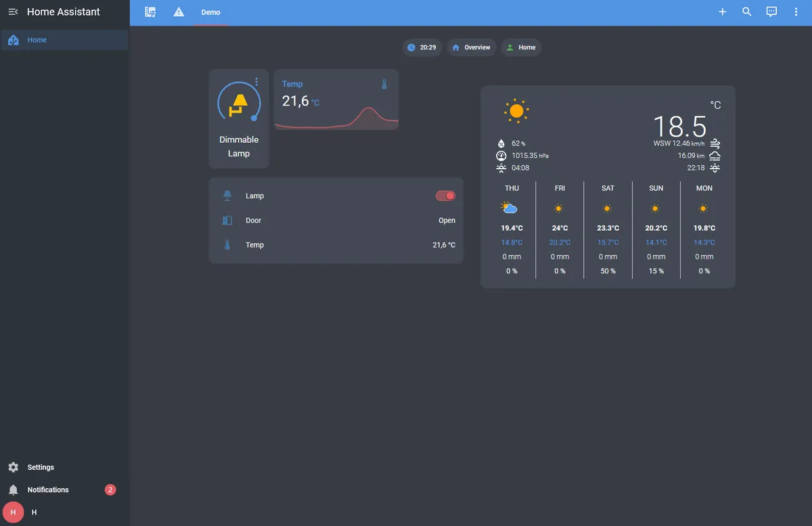This screenshot has width=812, height=526.
Task: Click the humidity droplet icon
Action: pos(501,144)
